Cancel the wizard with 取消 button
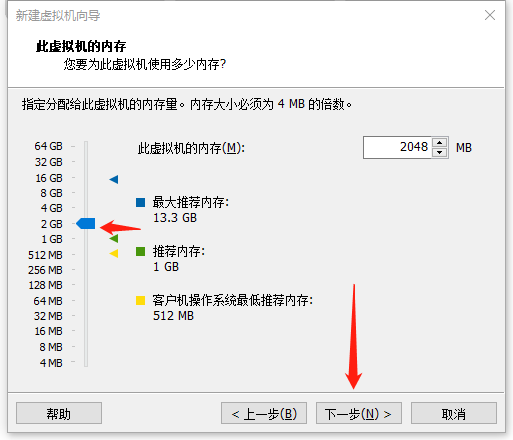513x440 pixels. [x=454, y=413]
